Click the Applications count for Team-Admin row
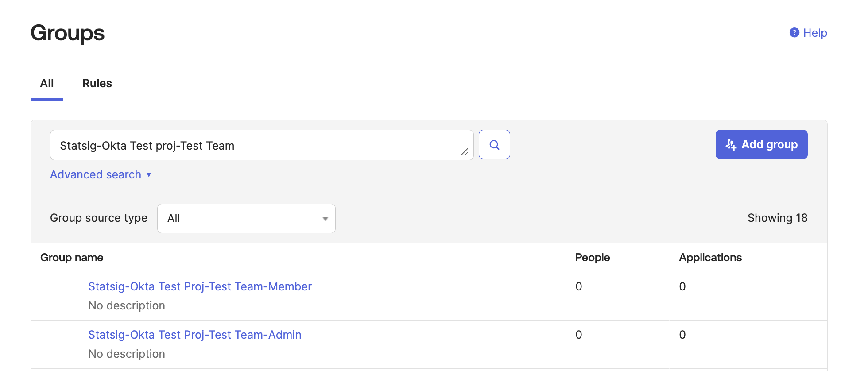This screenshot has width=868, height=371. 682,335
